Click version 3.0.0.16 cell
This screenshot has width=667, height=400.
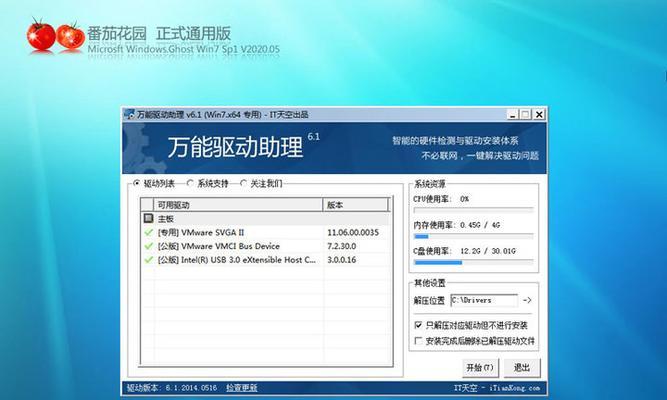(x=342, y=260)
